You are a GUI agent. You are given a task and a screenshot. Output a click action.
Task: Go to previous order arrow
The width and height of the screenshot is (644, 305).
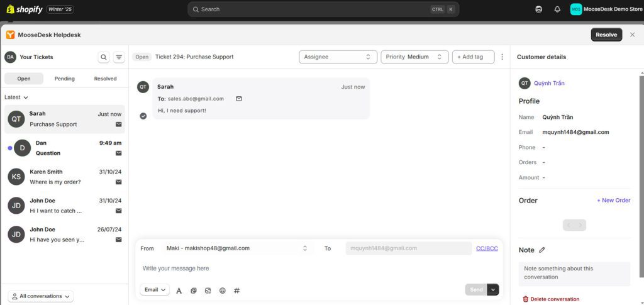coord(569,225)
